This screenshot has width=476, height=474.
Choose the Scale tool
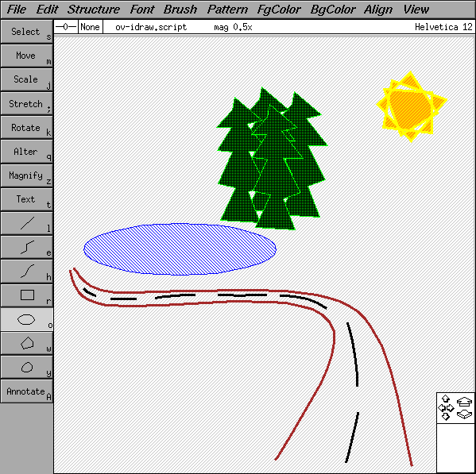pyautogui.click(x=27, y=79)
